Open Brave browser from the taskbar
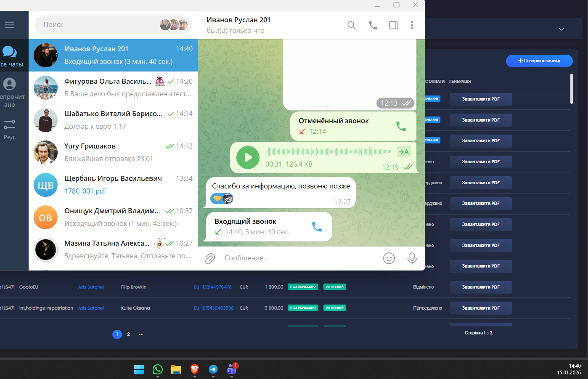Screen dimensions: 588x379 click(x=195, y=370)
